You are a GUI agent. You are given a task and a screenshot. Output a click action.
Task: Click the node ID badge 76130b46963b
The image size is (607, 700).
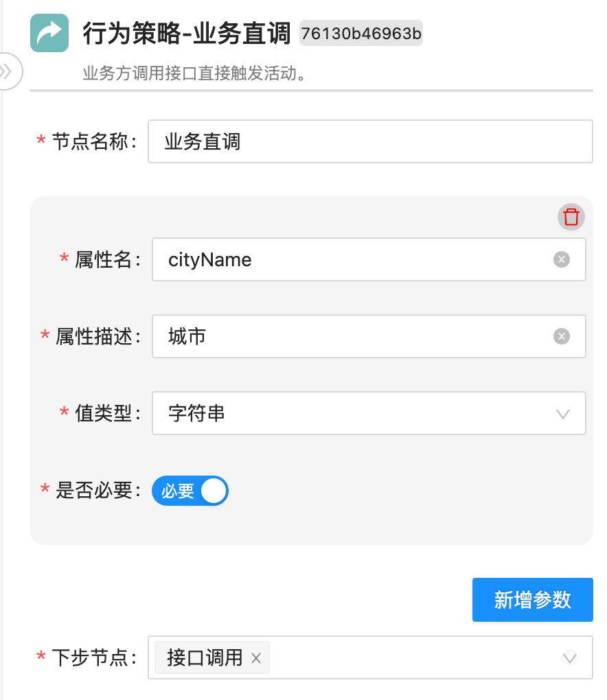tap(361, 34)
